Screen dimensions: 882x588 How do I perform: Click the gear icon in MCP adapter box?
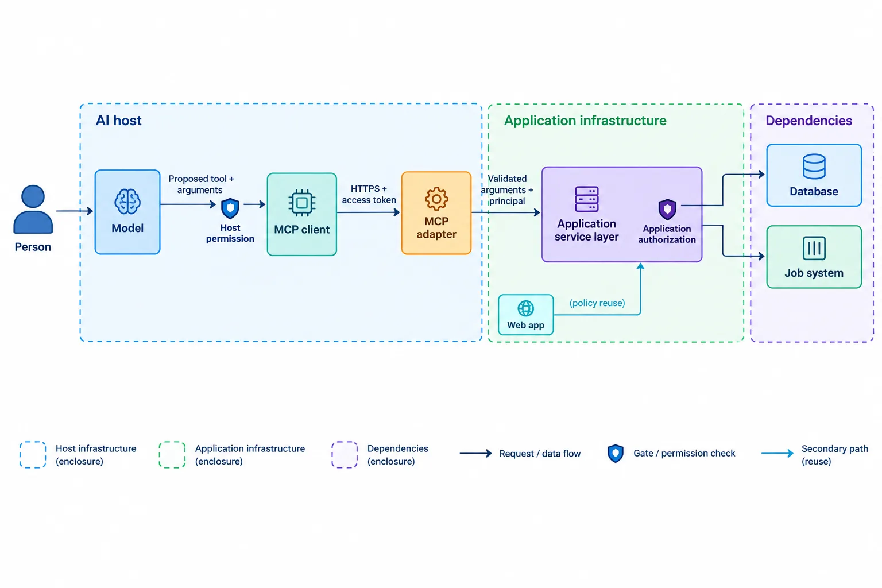coord(436,199)
